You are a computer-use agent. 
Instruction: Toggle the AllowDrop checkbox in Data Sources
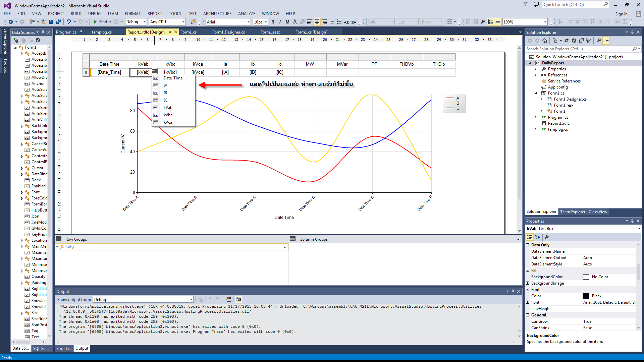coord(27,77)
